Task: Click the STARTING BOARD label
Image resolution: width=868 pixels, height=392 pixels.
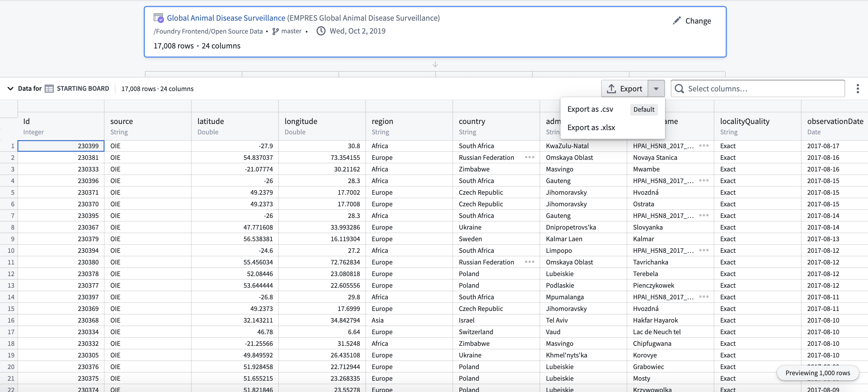Action: coord(83,89)
